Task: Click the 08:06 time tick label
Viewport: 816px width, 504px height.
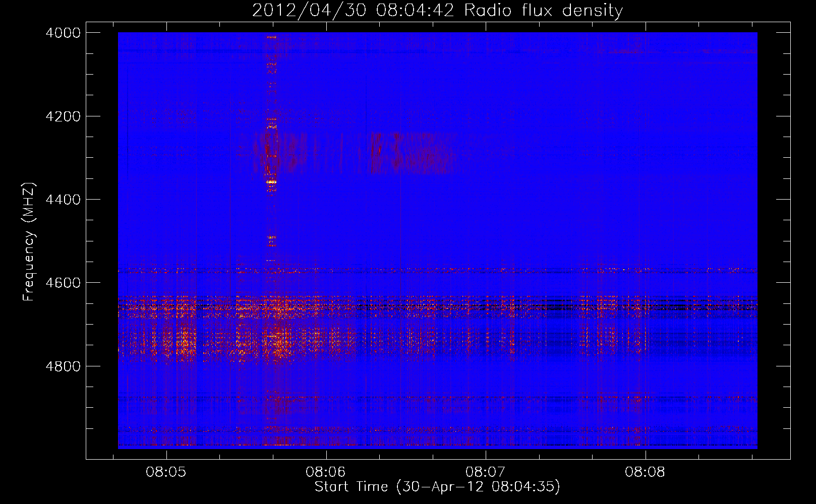Action: point(326,472)
